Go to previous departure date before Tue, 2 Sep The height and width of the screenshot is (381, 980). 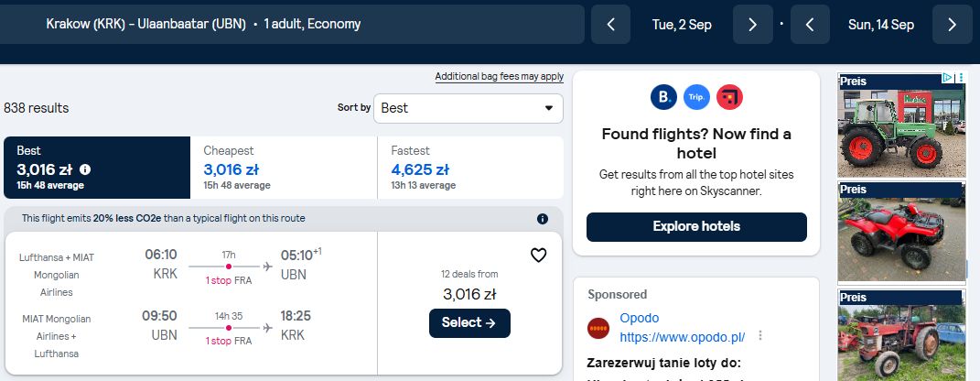coord(610,25)
